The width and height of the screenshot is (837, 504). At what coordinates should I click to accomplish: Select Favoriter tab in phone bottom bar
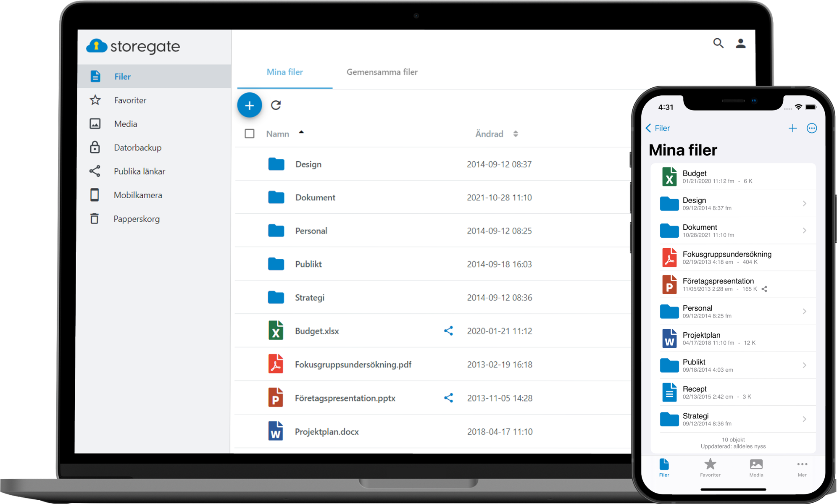click(710, 467)
